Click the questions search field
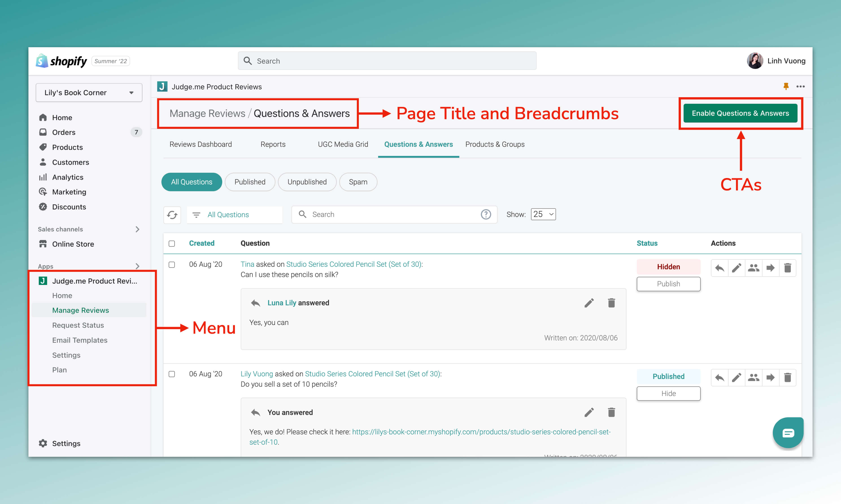 [x=391, y=214]
